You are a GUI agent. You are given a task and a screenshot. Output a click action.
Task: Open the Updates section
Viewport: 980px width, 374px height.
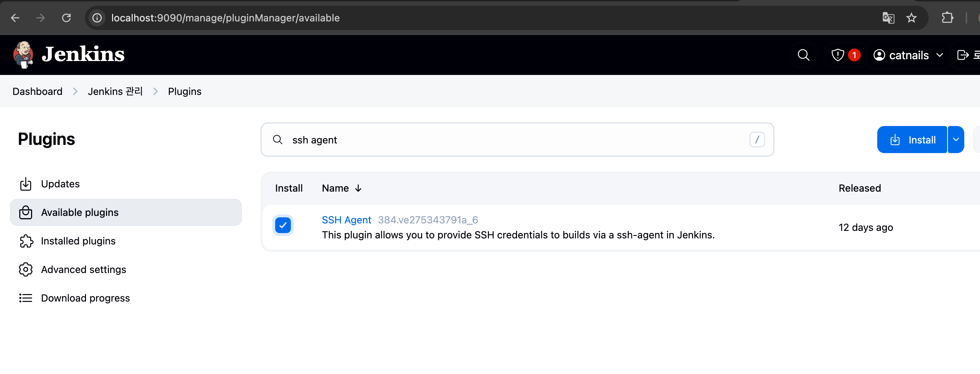[126, 184]
